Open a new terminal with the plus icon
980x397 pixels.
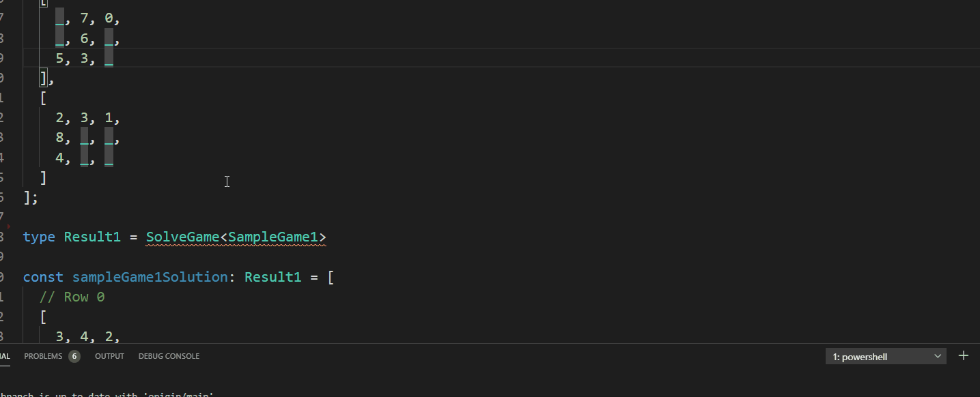click(x=964, y=355)
